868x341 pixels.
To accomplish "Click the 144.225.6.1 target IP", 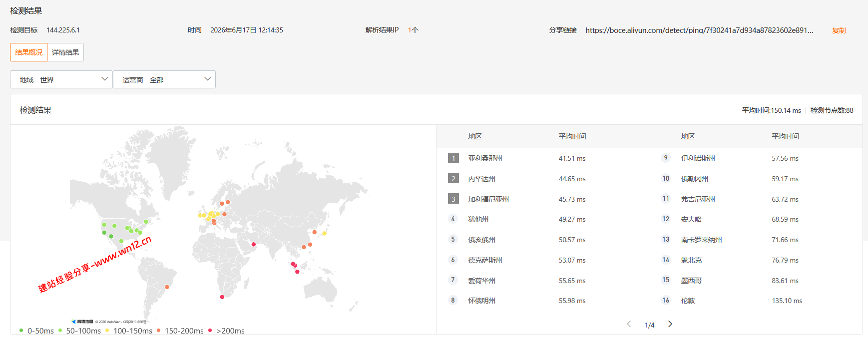I will (63, 30).
